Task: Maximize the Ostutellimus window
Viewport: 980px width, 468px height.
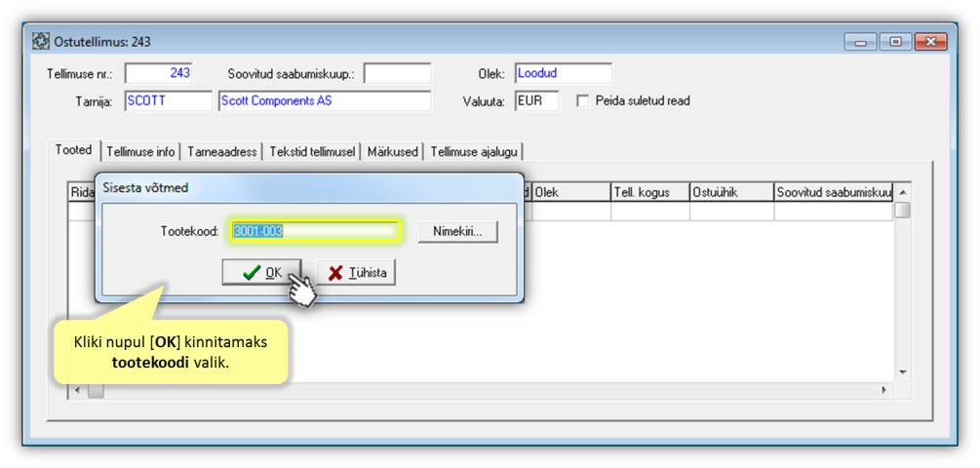Action: [895, 42]
